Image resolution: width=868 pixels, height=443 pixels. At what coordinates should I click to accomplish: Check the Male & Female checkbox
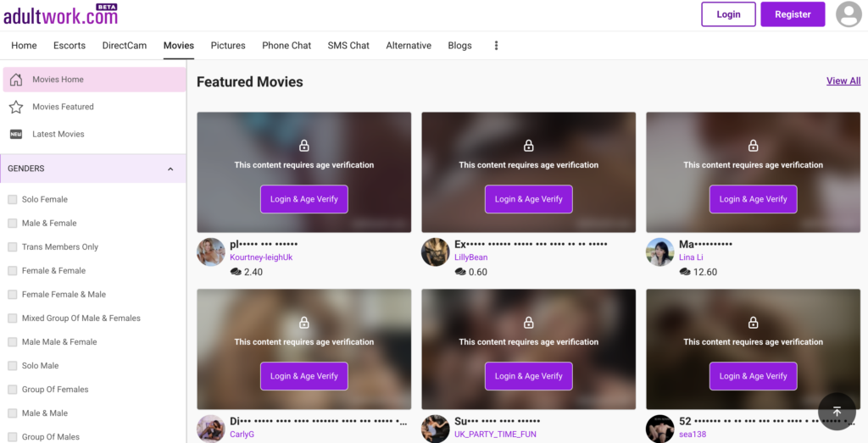click(x=12, y=224)
